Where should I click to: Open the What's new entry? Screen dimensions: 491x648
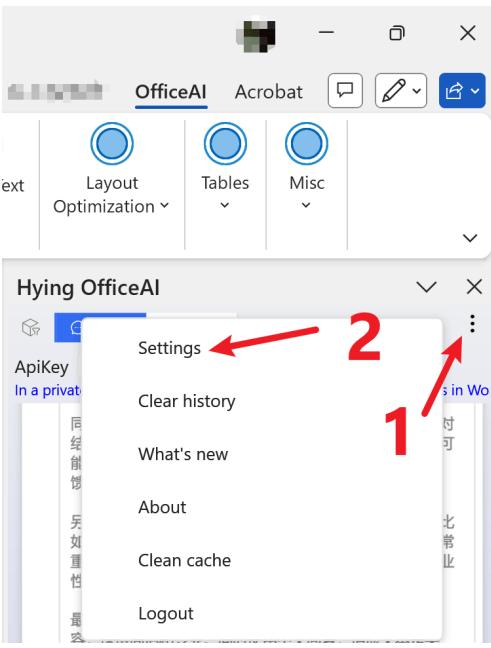pos(183,454)
